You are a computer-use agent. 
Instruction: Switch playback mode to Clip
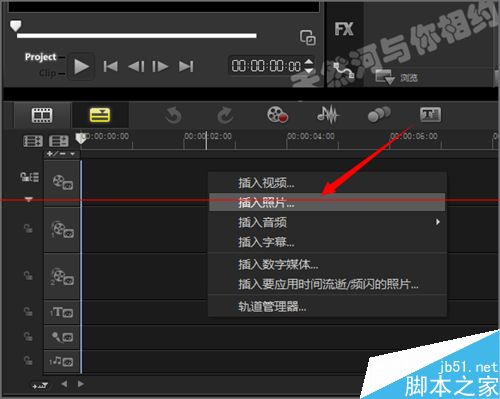pyautogui.click(x=48, y=73)
